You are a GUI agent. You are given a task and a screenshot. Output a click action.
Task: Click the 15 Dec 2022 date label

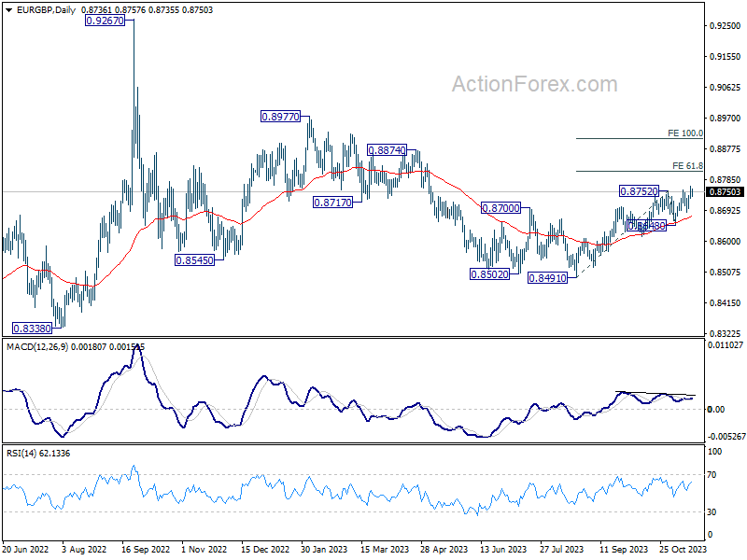tap(265, 549)
